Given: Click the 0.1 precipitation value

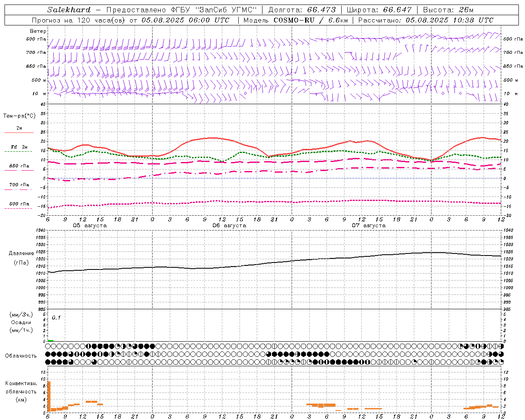Looking at the screenshot, I should coord(56,317).
